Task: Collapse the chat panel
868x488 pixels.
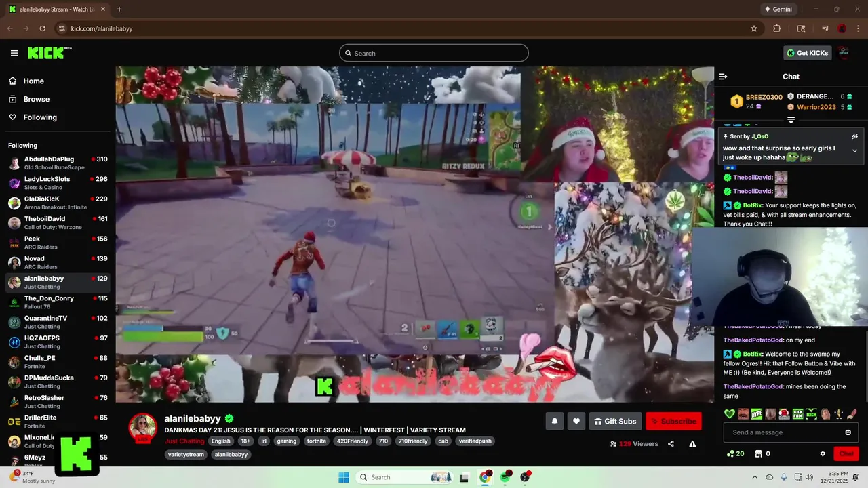Action: [723, 77]
